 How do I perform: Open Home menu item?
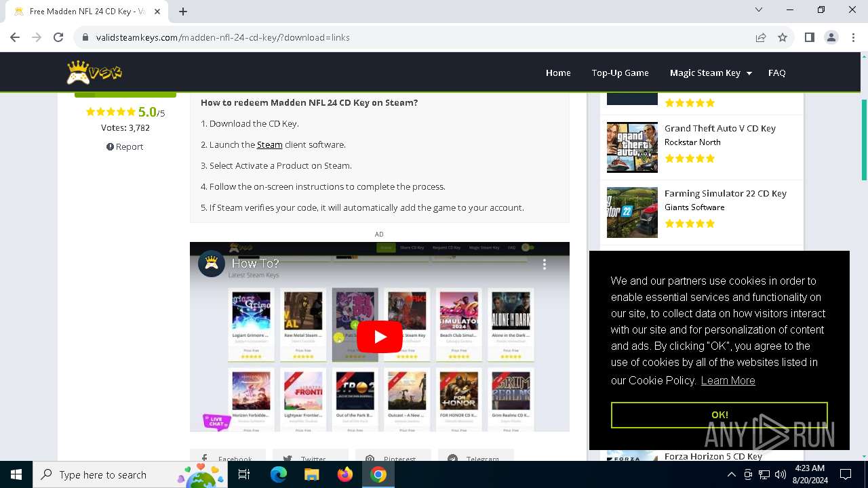tap(558, 73)
